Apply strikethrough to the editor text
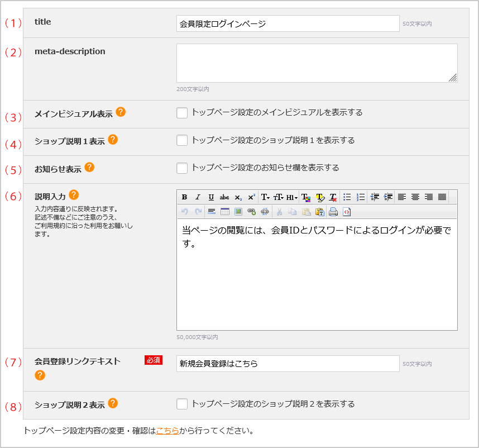 (x=224, y=196)
